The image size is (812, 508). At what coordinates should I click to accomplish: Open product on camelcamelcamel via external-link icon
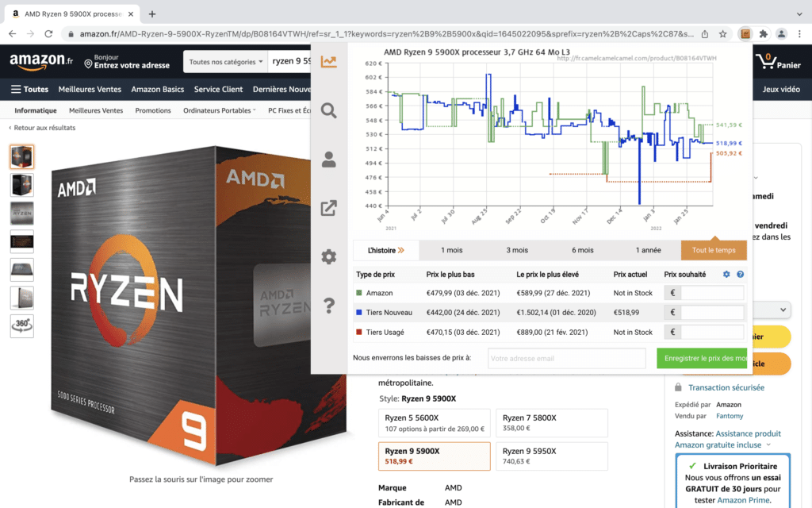[x=329, y=208]
